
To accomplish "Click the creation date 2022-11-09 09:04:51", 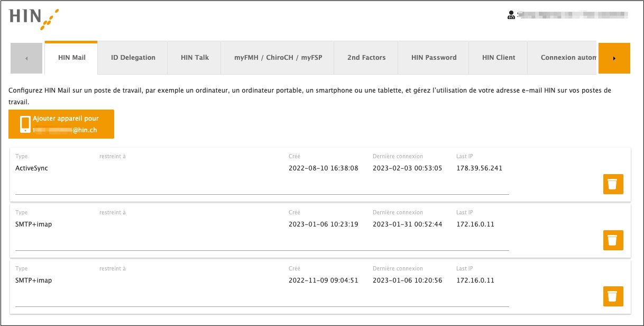I will [x=324, y=280].
